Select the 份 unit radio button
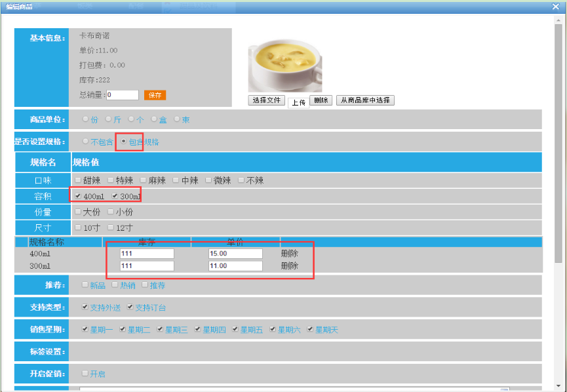This screenshot has height=392, width=567. pos(85,119)
